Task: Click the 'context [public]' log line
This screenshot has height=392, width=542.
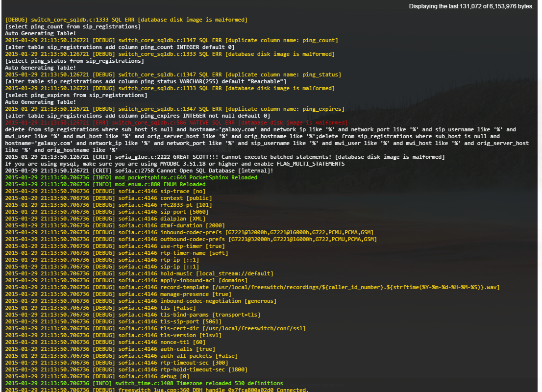Action: click(x=108, y=198)
